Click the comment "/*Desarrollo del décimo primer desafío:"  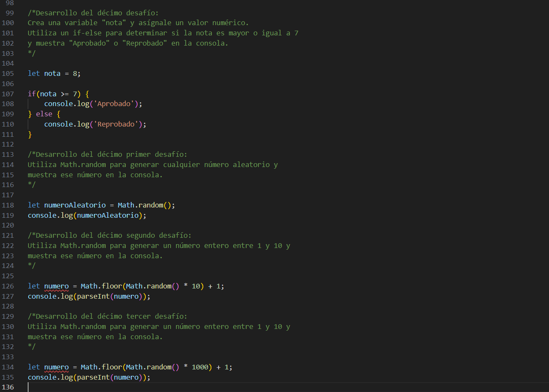[107, 154]
